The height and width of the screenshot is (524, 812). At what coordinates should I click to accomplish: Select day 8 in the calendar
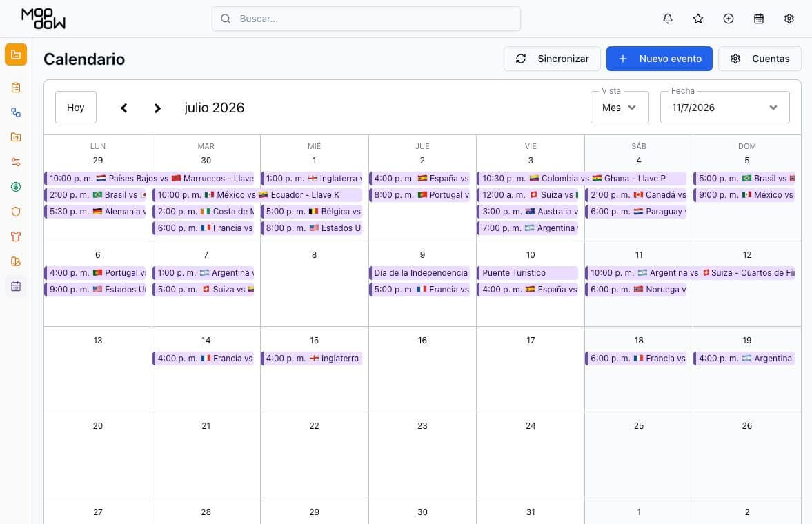(315, 254)
